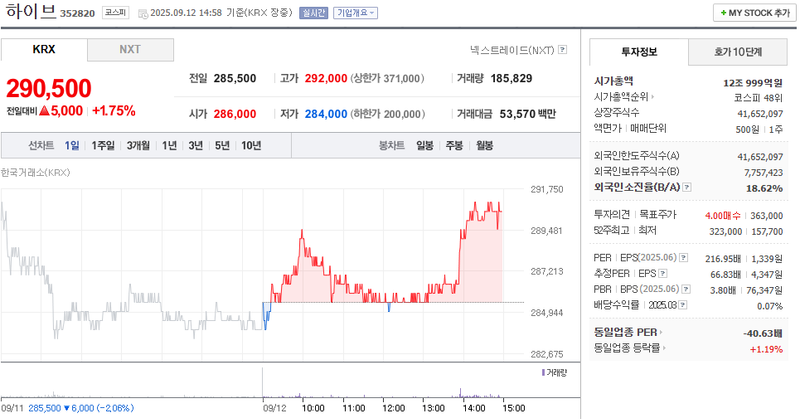800x419 pixels.
Task: Click the 동일업종 등락률 value +1.19%
Action: [x=766, y=349]
